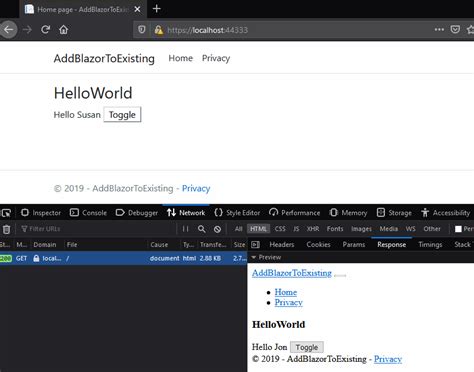Open the Headers details tab
This screenshot has width=474, height=372.
[x=282, y=245]
